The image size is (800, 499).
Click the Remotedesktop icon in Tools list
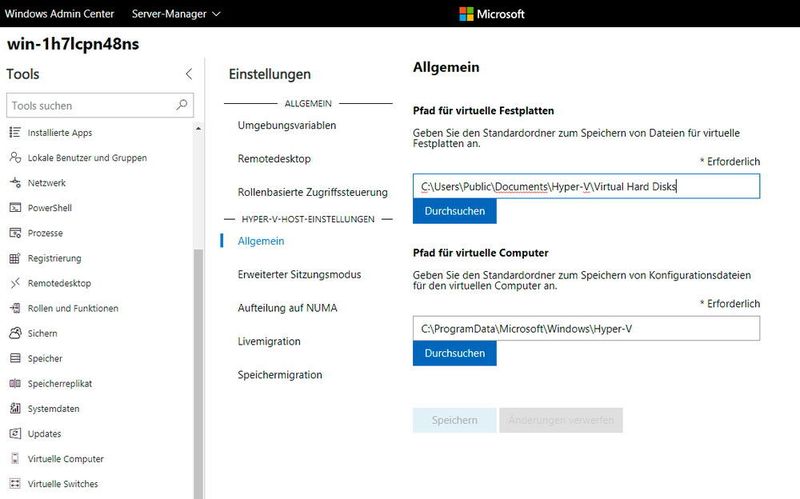pos(15,283)
